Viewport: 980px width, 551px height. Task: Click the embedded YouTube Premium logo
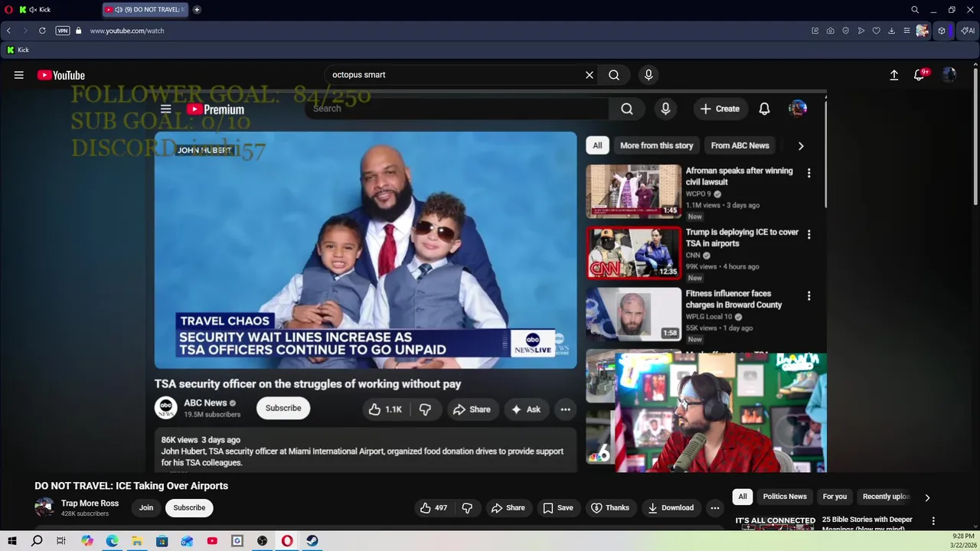point(215,109)
